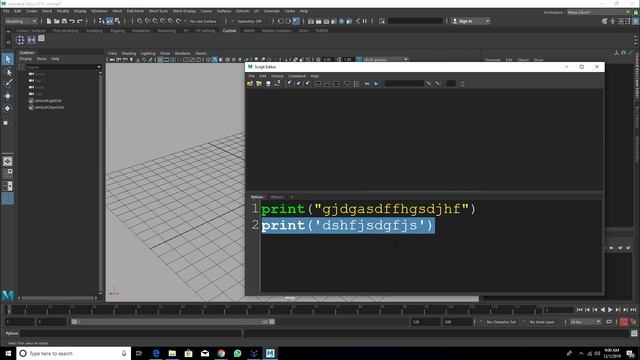The height and width of the screenshot is (360, 640).
Task: Open the No Anim Layer dropdown
Action: pos(543,322)
